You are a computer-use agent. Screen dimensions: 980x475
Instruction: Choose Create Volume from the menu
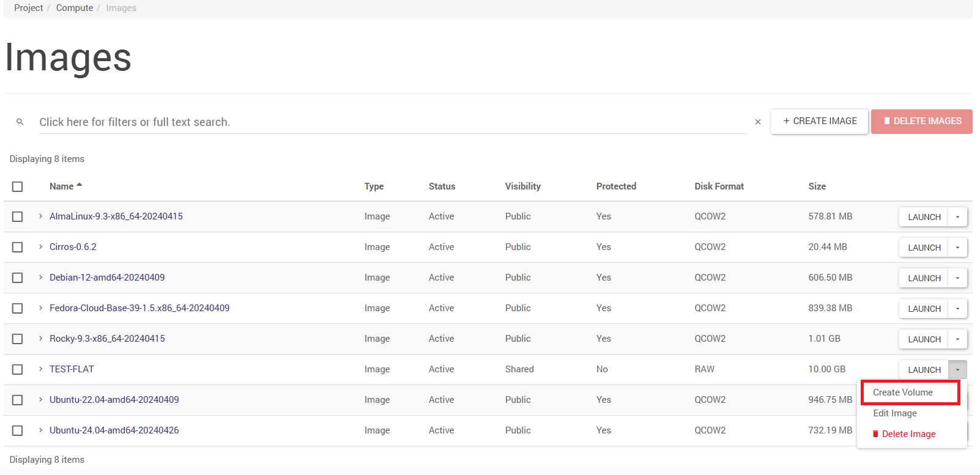(x=903, y=392)
